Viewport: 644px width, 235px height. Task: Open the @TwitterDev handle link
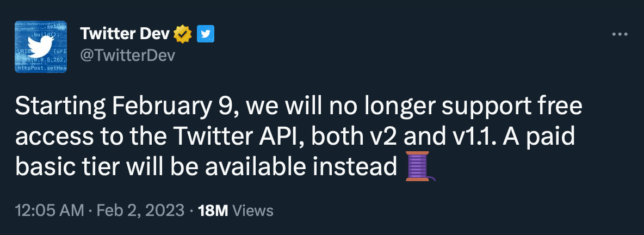pyautogui.click(x=128, y=55)
